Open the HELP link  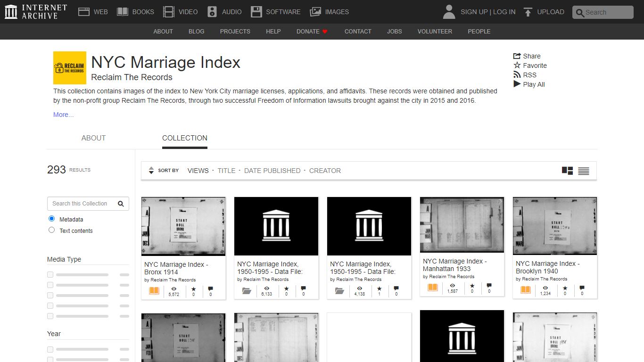[x=273, y=32]
